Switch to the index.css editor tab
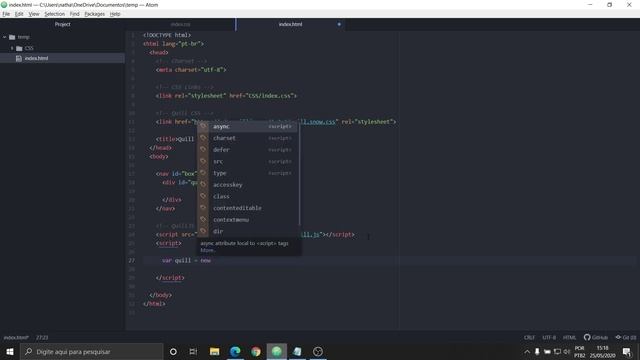Screen dimensions: 640x360 pyautogui.click(x=180, y=24)
